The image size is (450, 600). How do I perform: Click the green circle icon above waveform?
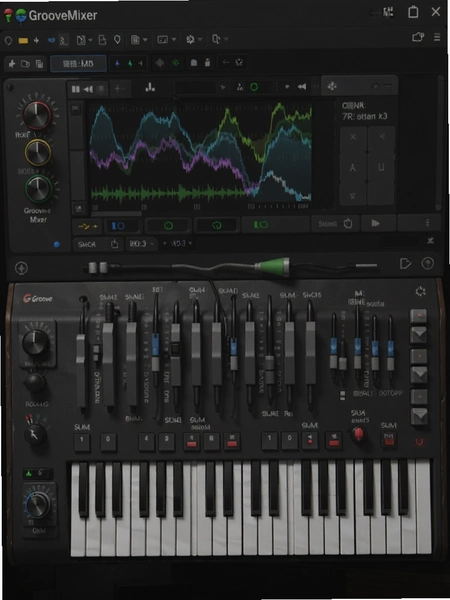[x=254, y=87]
